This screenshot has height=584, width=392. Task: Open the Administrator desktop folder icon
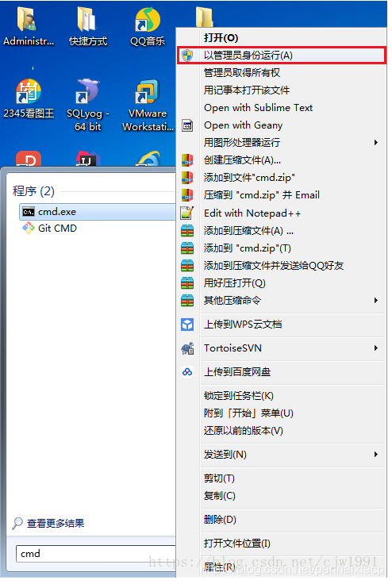tap(28, 26)
